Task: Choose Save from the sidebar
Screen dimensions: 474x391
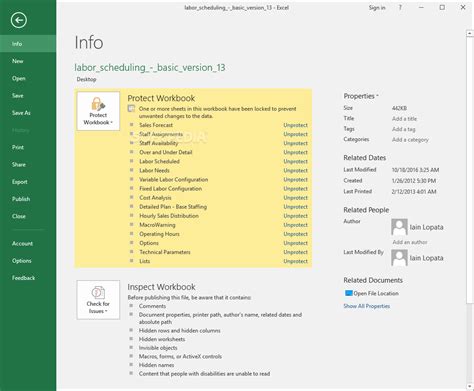Action: click(28, 96)
